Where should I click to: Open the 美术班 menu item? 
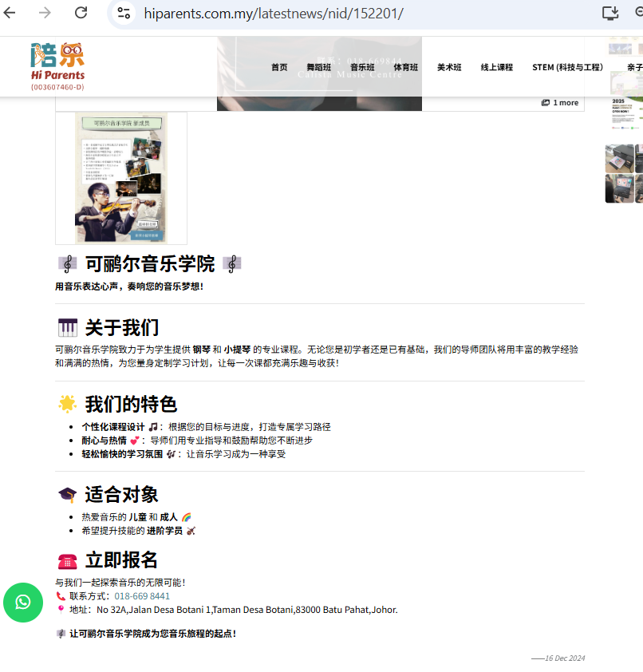449,67
